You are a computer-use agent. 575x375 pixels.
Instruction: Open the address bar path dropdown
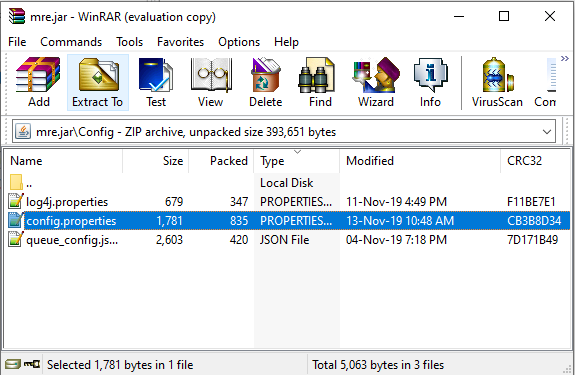point(547,132)
